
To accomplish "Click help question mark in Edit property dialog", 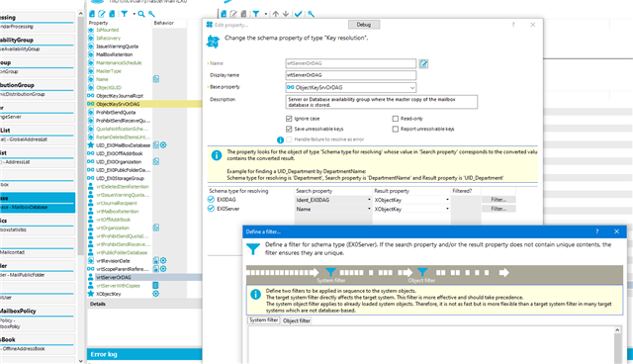I will click(513, 25).
